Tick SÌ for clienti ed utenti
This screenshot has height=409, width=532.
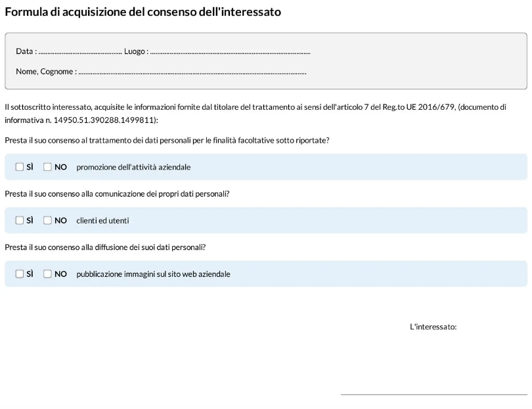coord(19,220)
